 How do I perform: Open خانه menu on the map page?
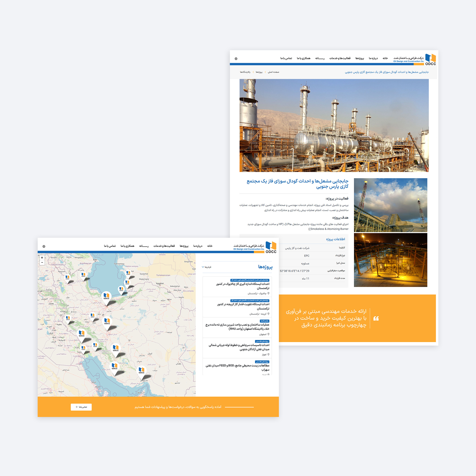(x=210, y=246)
